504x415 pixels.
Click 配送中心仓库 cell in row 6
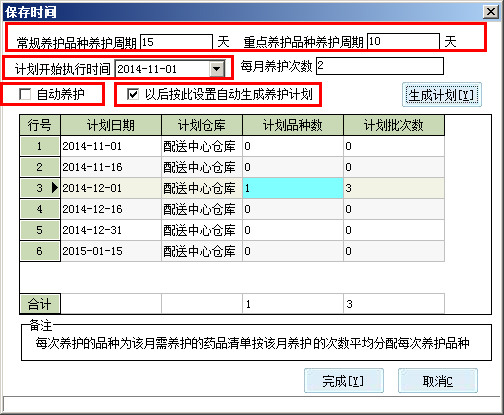(x=202, y=251)
